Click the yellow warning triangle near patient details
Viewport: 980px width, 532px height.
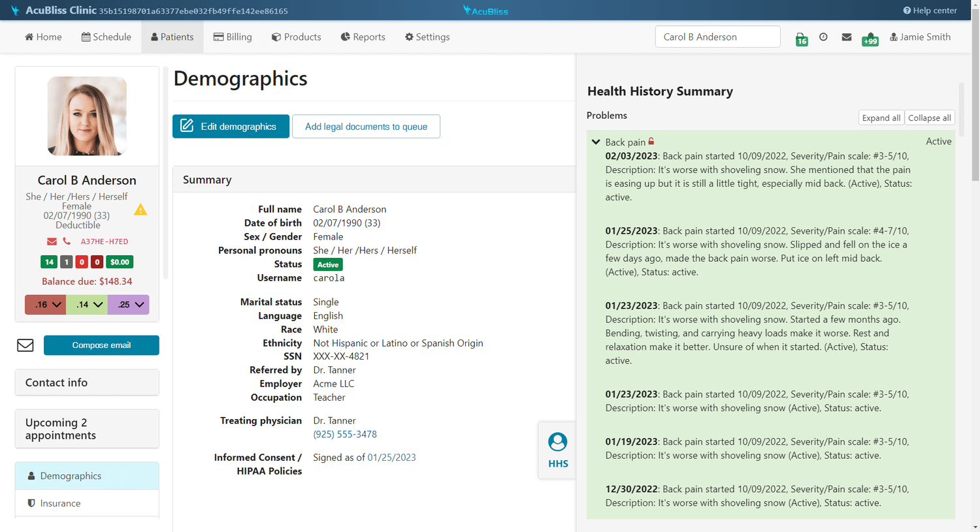pyautogui.click(x=140, y=210)
